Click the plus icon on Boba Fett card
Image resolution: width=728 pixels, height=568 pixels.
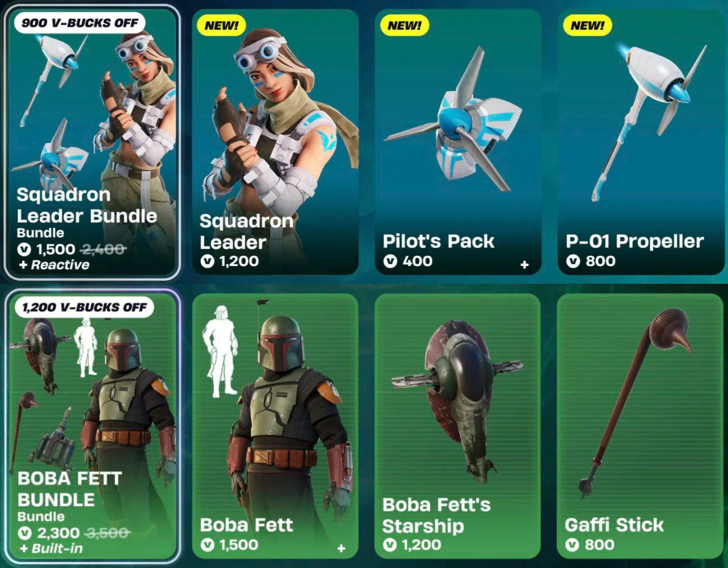(341, 548)
